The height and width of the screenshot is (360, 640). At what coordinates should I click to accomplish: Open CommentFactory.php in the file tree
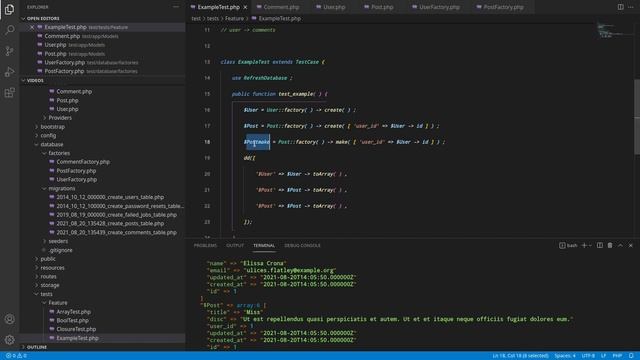click(x=83, y=162)
